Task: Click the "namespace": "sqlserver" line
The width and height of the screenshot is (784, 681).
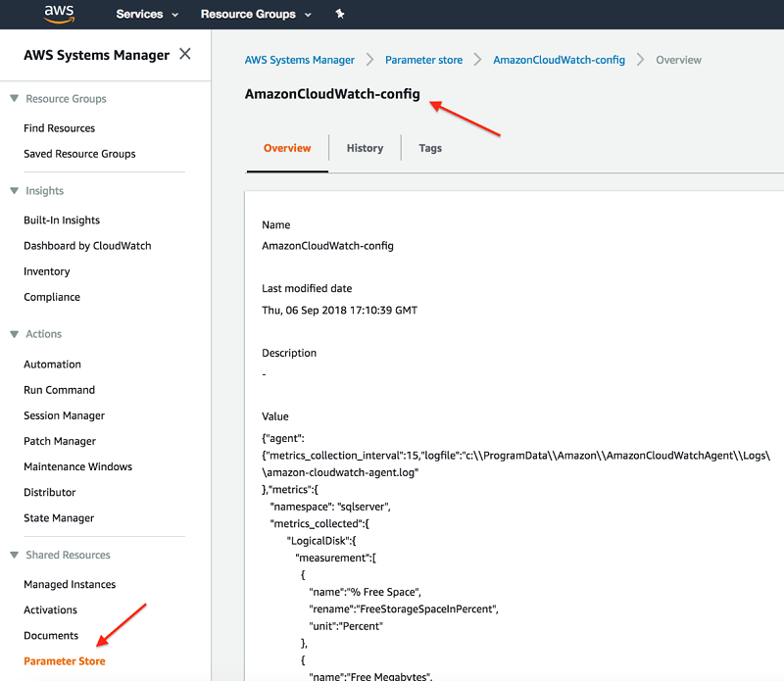Action: tap(330, 507)
